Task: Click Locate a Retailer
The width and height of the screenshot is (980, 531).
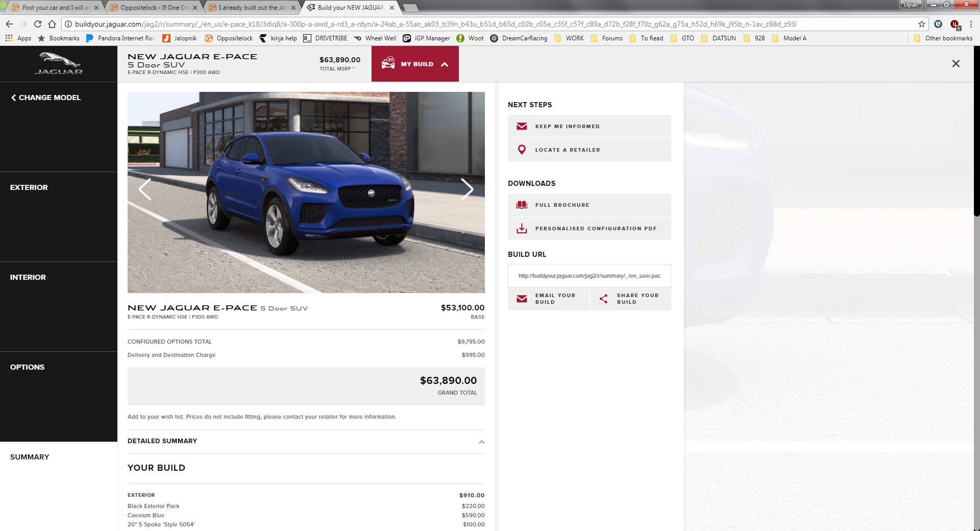Action: (590, 150)
